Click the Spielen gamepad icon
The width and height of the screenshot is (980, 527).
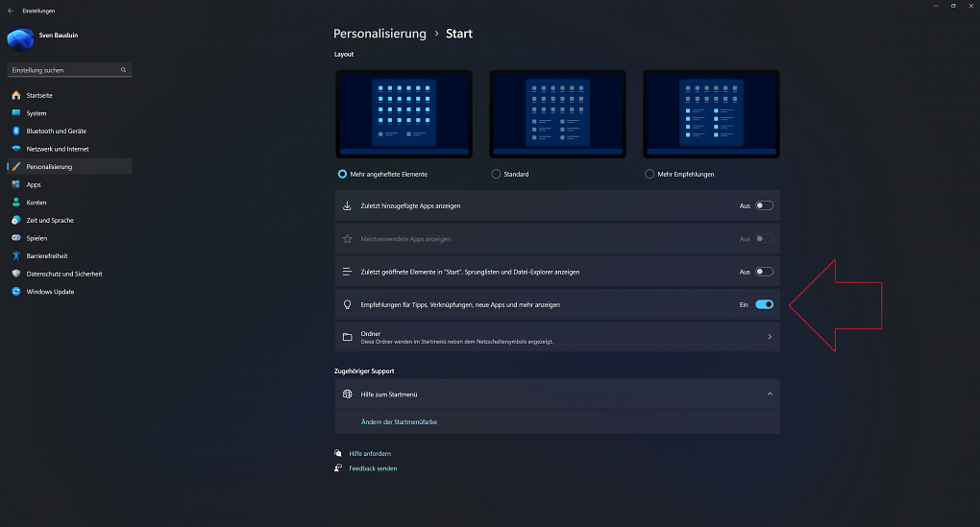(16, 238)
